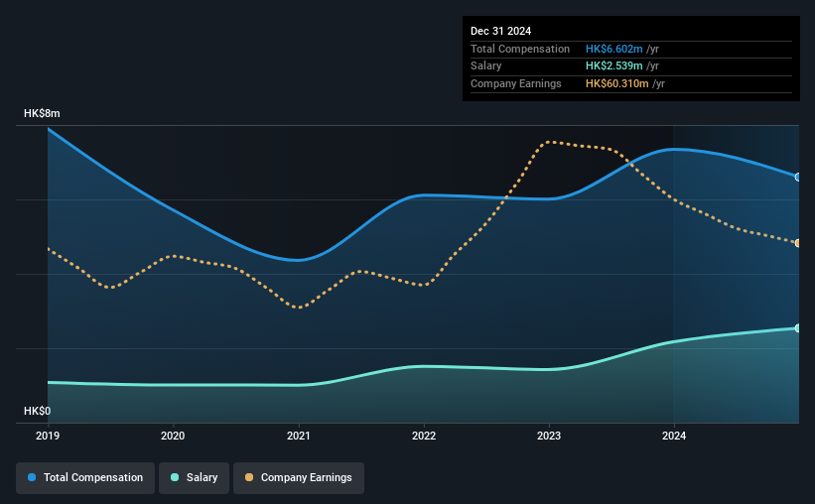Toggle the Company Earnings legend button
The image size is (815, 504).
299,477
